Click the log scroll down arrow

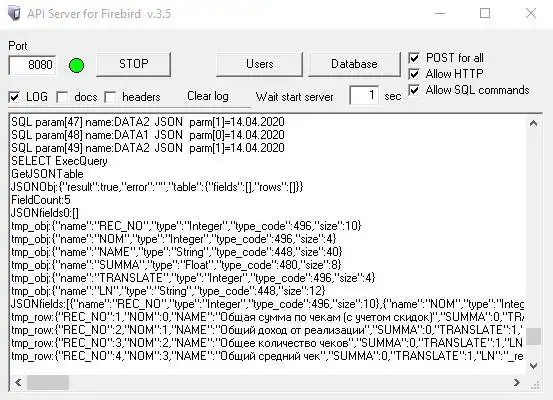tap(533, 366)
